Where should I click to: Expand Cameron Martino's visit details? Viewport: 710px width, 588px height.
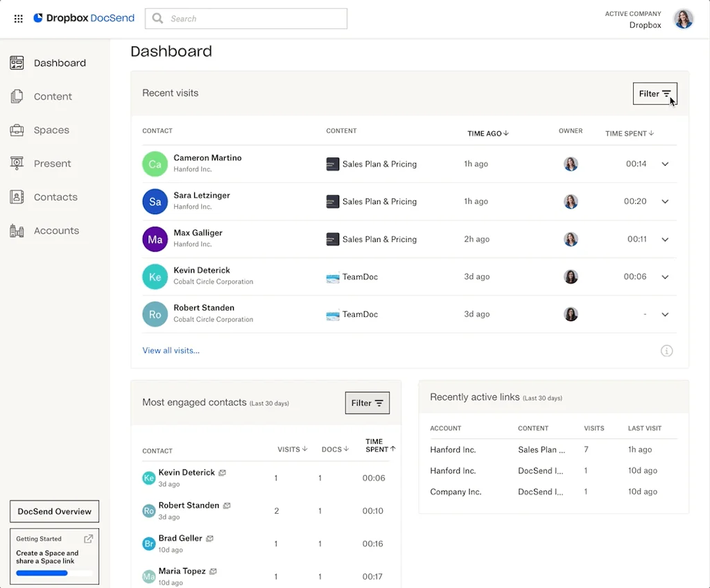pyautogui.click(x=665, y=164)
